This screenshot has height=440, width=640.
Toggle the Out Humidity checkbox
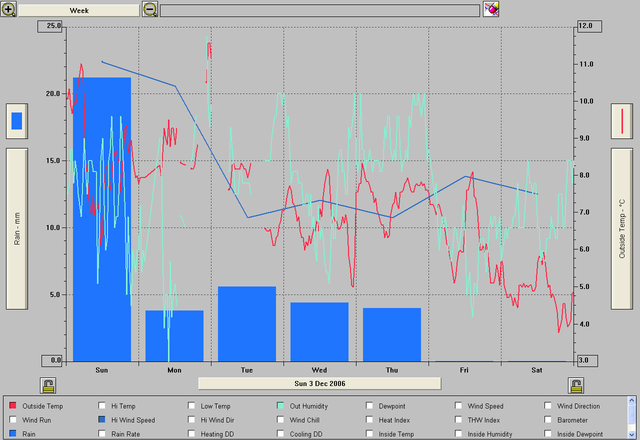281,407
